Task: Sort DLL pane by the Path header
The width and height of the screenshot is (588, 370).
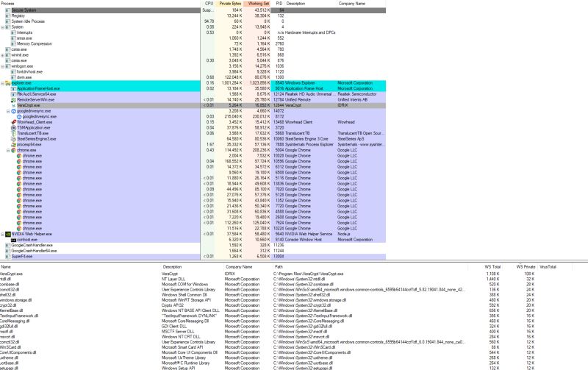Action: pyautogui.click(x=370, y=267)
